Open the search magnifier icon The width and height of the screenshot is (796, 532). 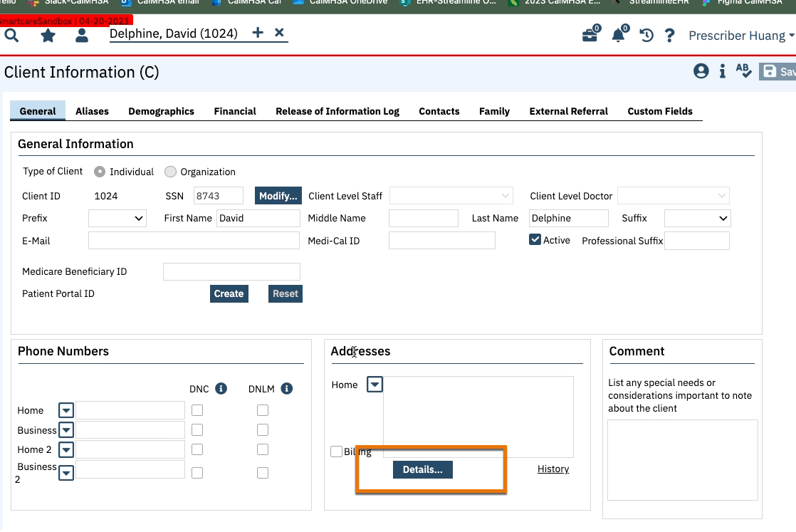(11, 36)
